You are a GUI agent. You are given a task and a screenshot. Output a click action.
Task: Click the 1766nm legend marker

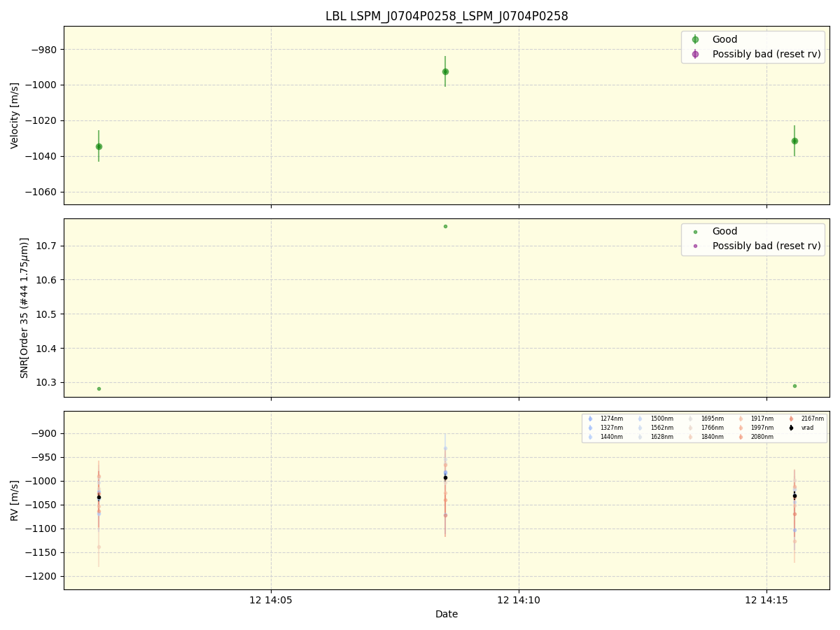691,428
